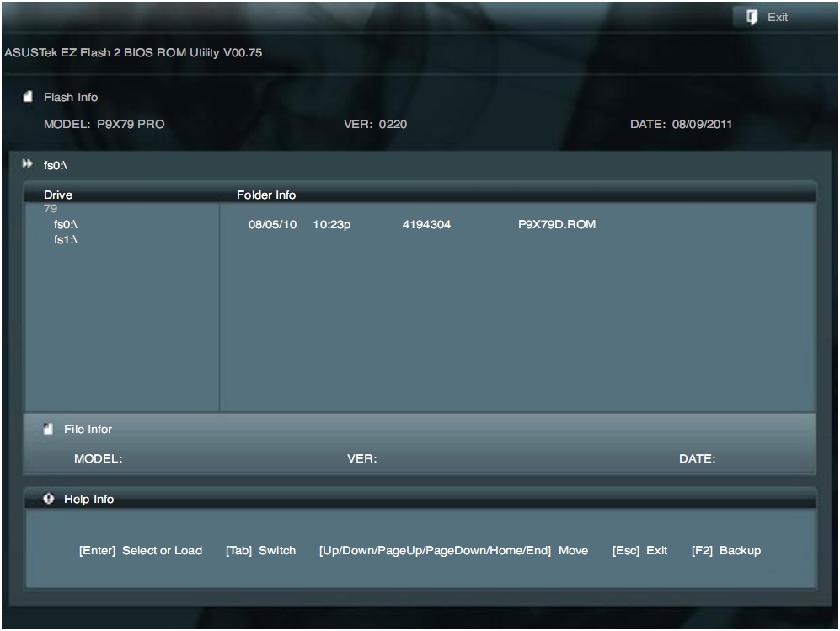Click the Exit door icon

[752, 17]
